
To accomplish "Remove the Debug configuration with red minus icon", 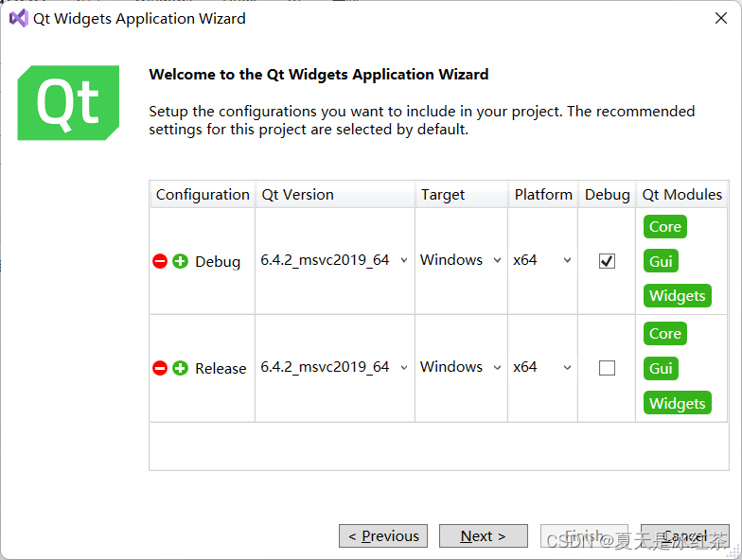I will tap(160, 261).
